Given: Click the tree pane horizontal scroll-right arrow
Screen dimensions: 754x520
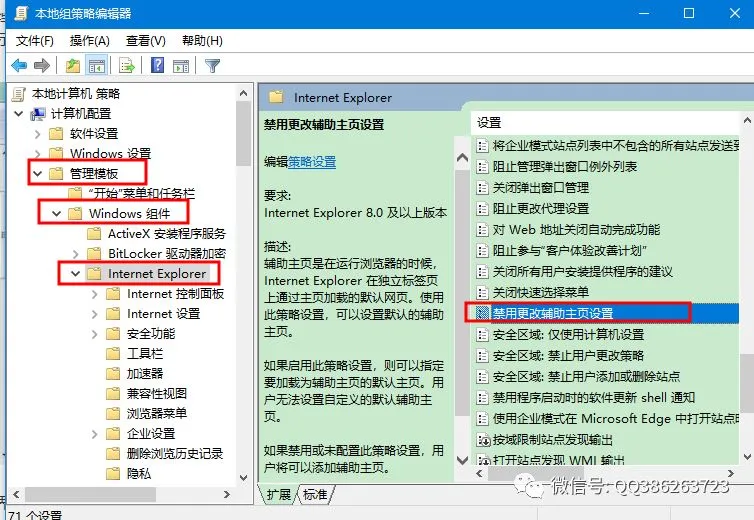Looking at the screenshot, I should tap(227, 495).
